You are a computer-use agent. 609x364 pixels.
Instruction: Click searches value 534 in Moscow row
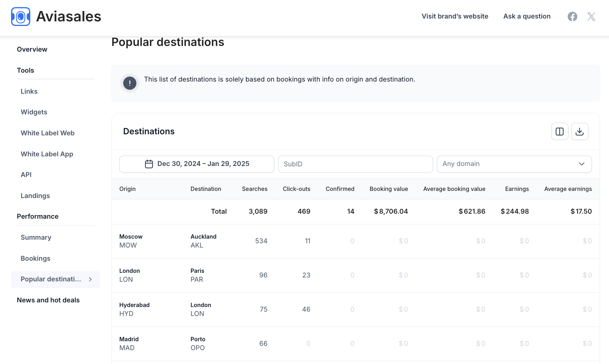[x=261, y=241]
